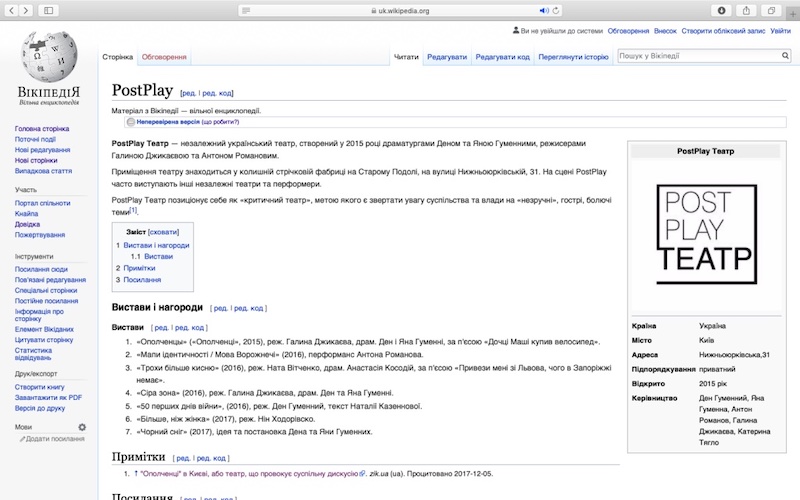Open the Редагувати код tab
Viewport: 800px width, 500px height.
503,57
